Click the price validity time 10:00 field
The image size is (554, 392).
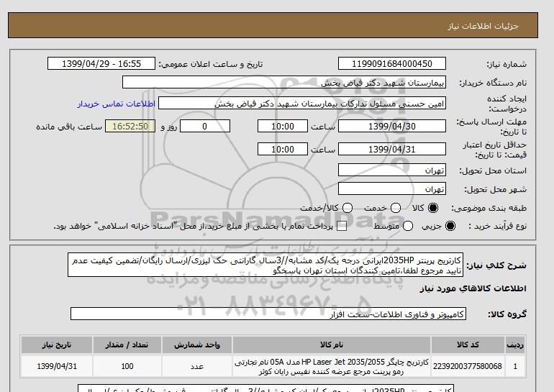pos(283,150)
